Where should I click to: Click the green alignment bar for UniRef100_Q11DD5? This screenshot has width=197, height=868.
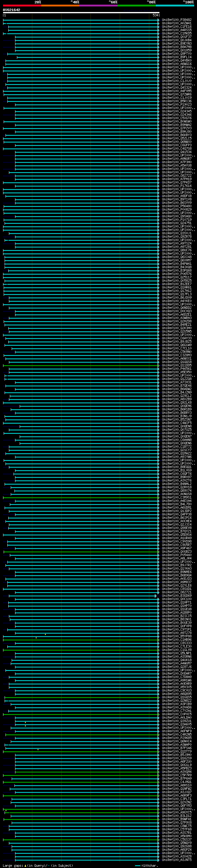pos(81,365)
